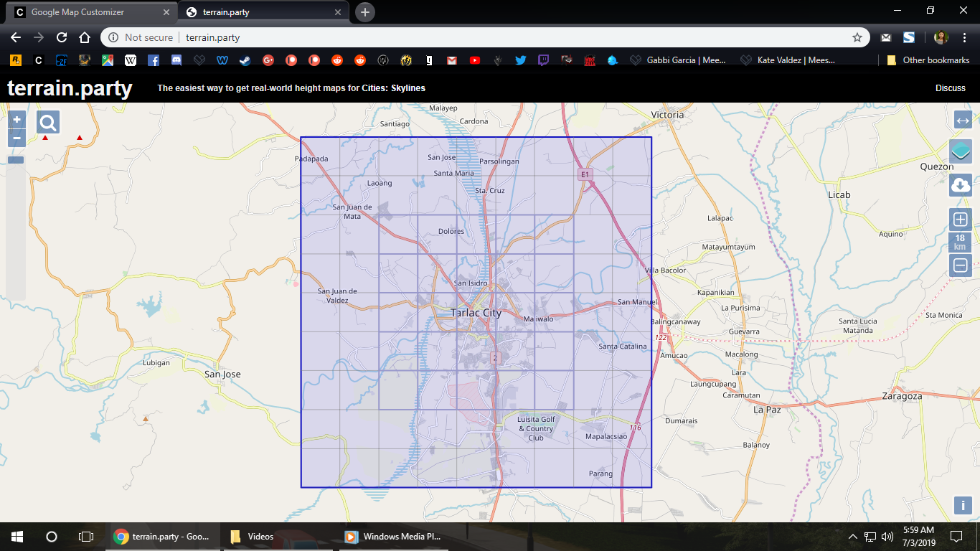This screenshot has height=551, width=980.
Task: Open a new browser tab
Action: [x=365, y=12]
